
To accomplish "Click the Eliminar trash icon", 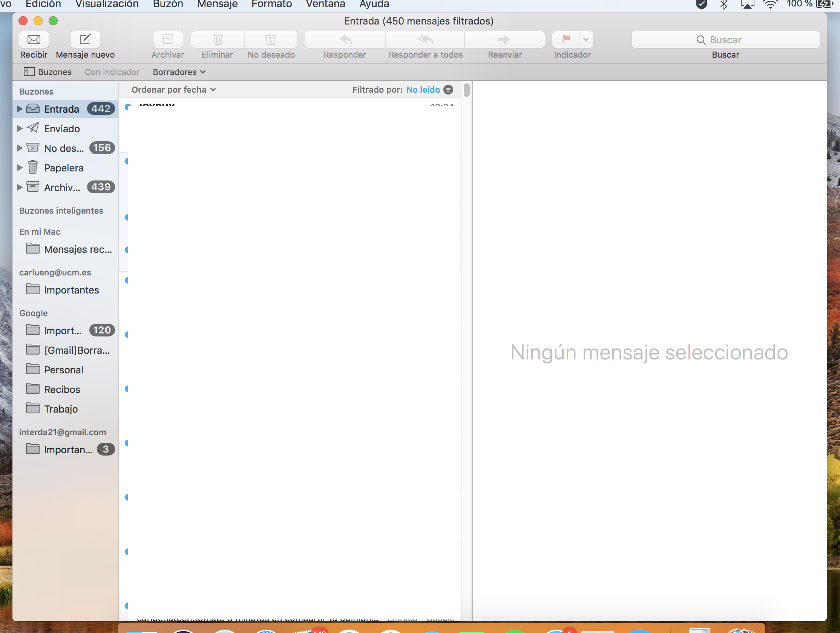I will click(x=218, y=40).
